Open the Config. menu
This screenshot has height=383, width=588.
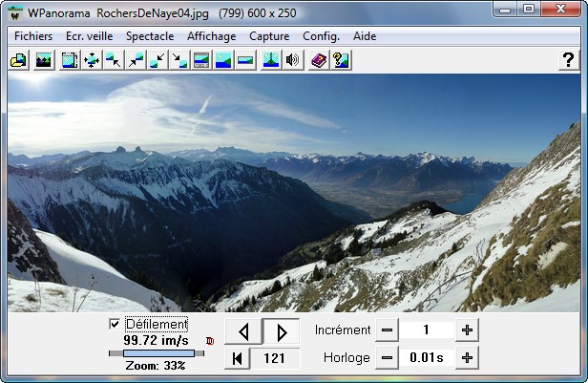(321, 36)
